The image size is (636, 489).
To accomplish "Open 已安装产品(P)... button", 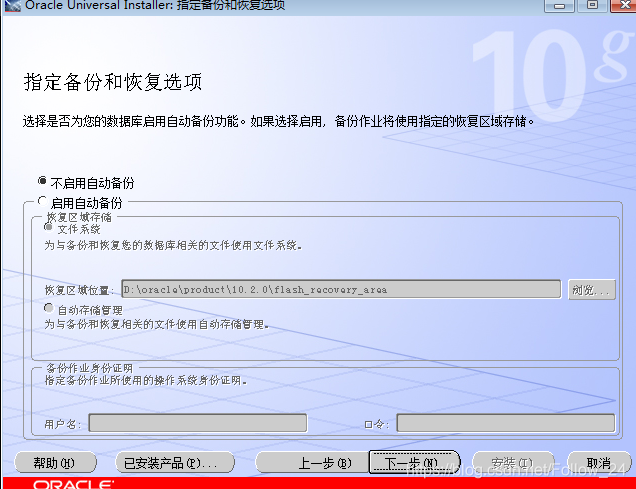I will tap(175, 463).
